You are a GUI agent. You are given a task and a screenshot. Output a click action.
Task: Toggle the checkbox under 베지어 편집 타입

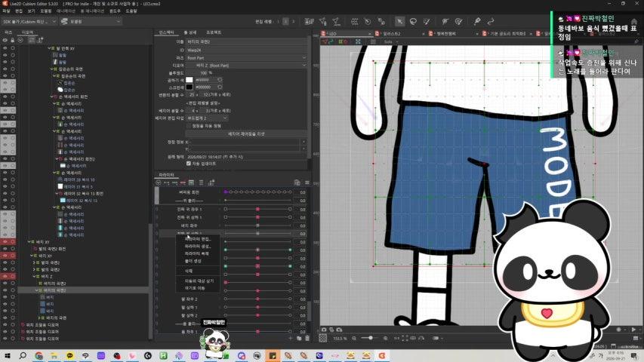pos(189,126)
